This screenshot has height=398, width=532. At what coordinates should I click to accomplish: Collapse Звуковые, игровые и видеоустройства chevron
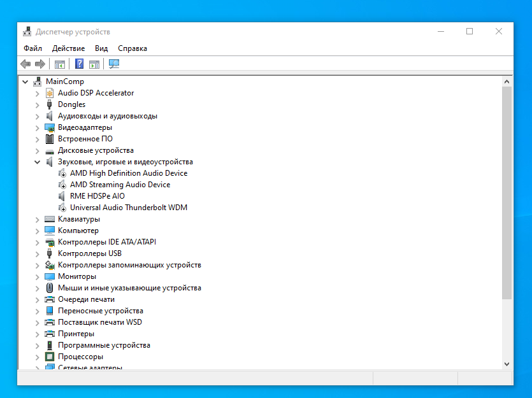38,162
